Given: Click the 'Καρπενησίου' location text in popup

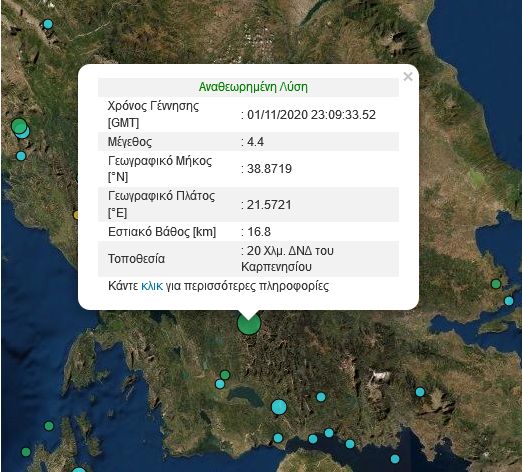Looking at the screenshot, I should [276, 267].
